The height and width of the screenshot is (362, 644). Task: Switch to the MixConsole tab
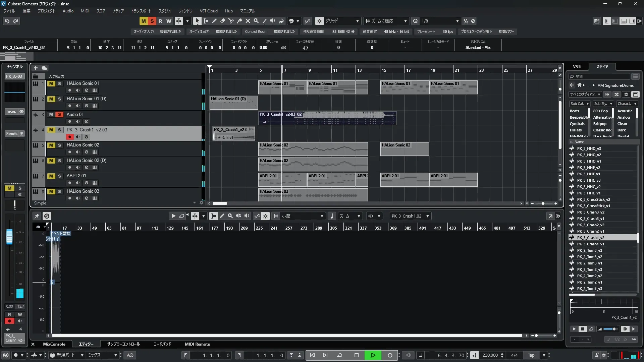[x=54, y=344]
